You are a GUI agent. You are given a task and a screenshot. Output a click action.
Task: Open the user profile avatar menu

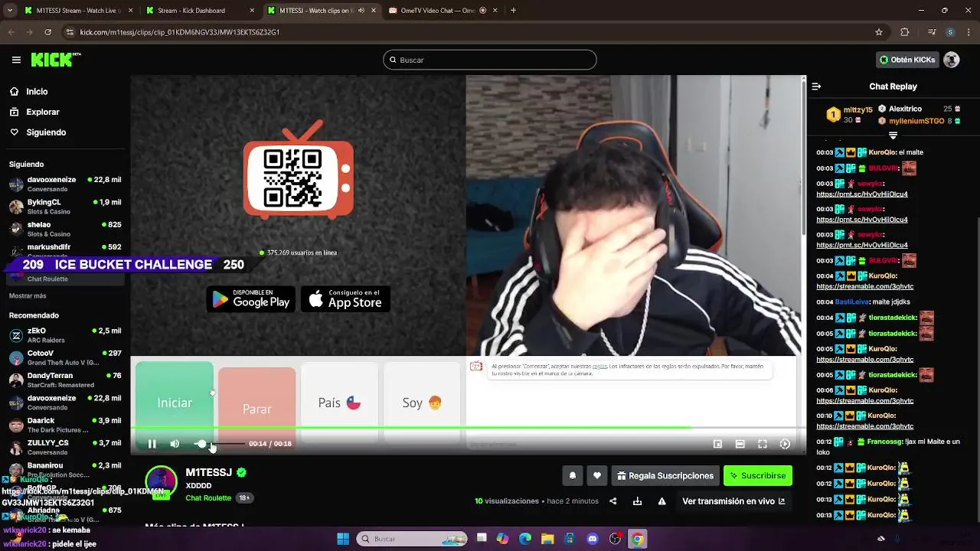pos(952,60)
